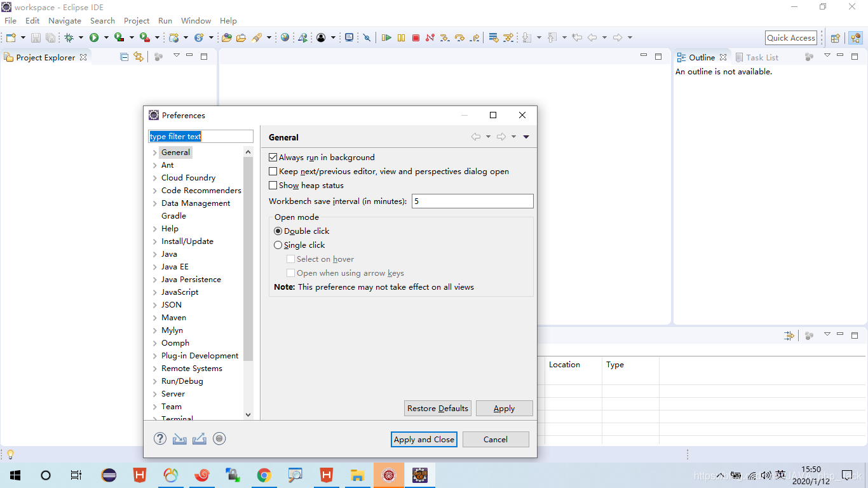Toggle the Use Step Filters icon

(508, 37)
